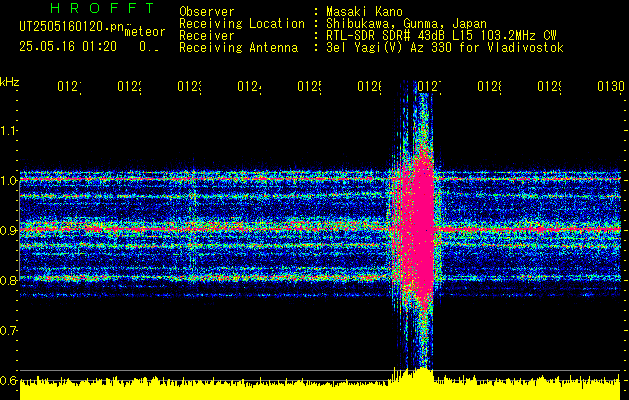Click the 0124 time marker

[x=249, y=87]
